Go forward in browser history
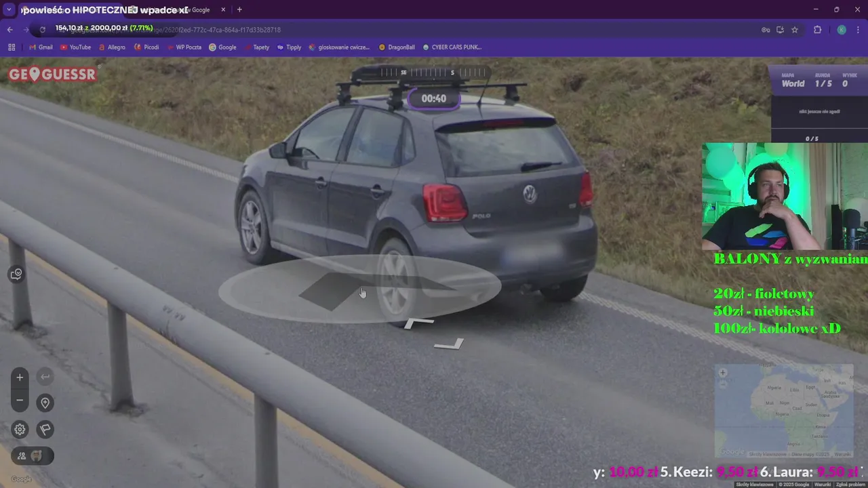The width and height of the screenshot is (868, 488). tap(26, 30)
